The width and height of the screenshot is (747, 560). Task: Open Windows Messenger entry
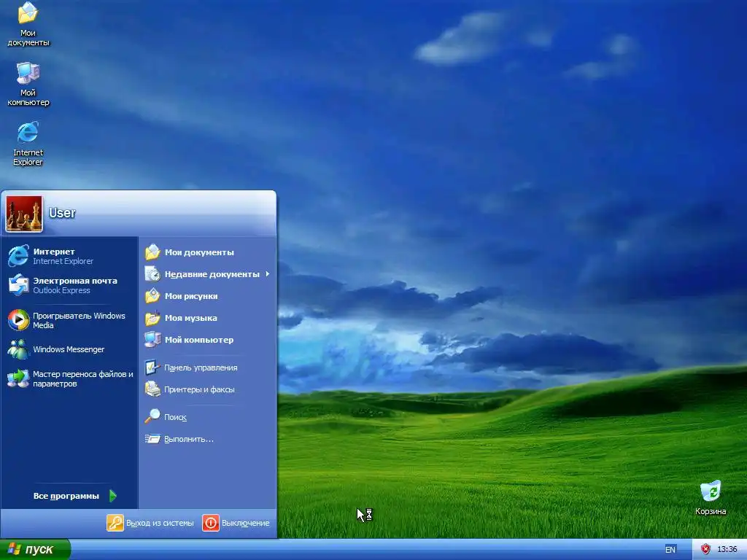pos(69,349)
